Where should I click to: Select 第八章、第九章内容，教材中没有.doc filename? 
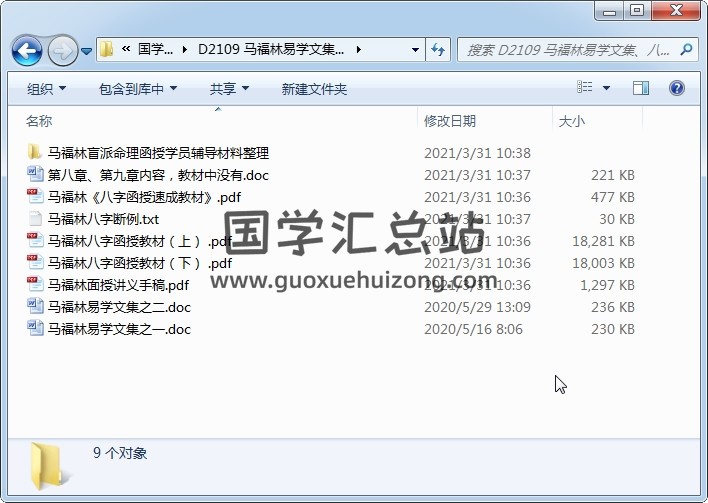pos(158,175)
